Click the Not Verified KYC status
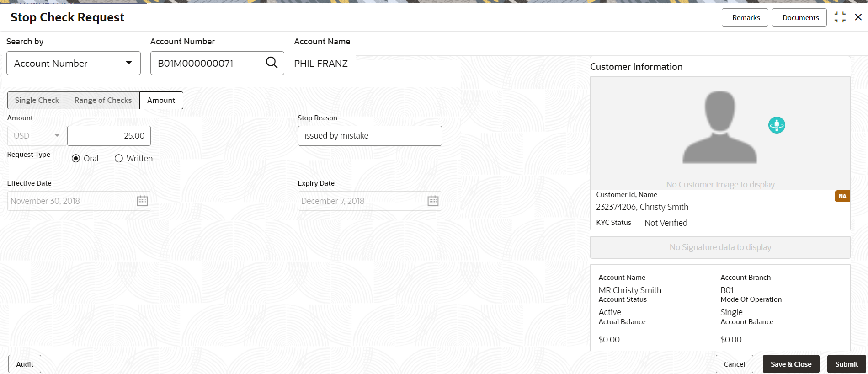Viewport: 868px width, 374px height. point(666,223)
